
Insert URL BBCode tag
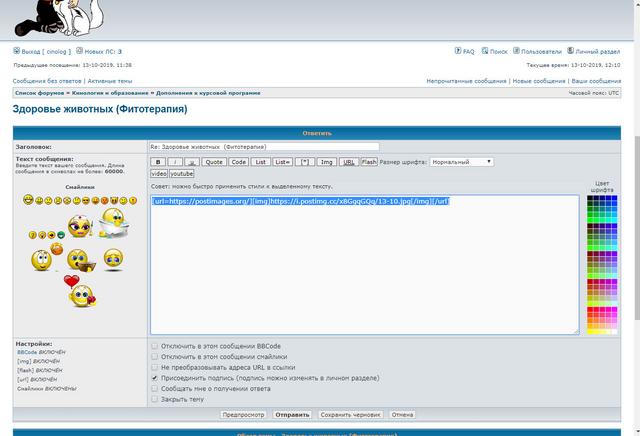[x=349, y=162]
